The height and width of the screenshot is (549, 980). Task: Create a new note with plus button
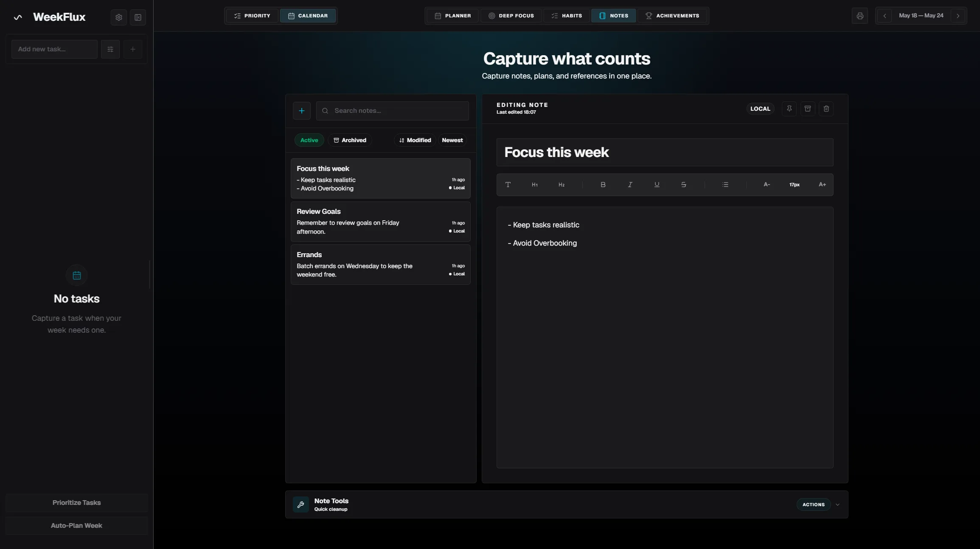[302, 111]
